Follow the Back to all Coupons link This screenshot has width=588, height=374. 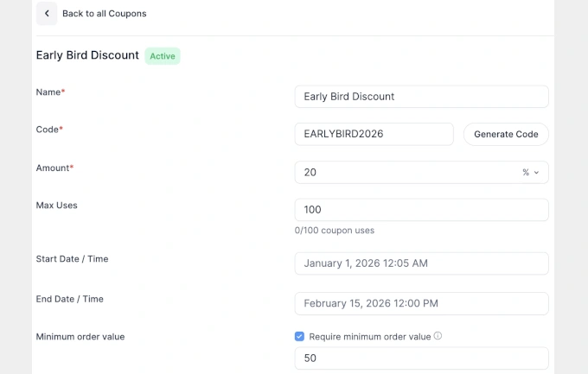104,14
